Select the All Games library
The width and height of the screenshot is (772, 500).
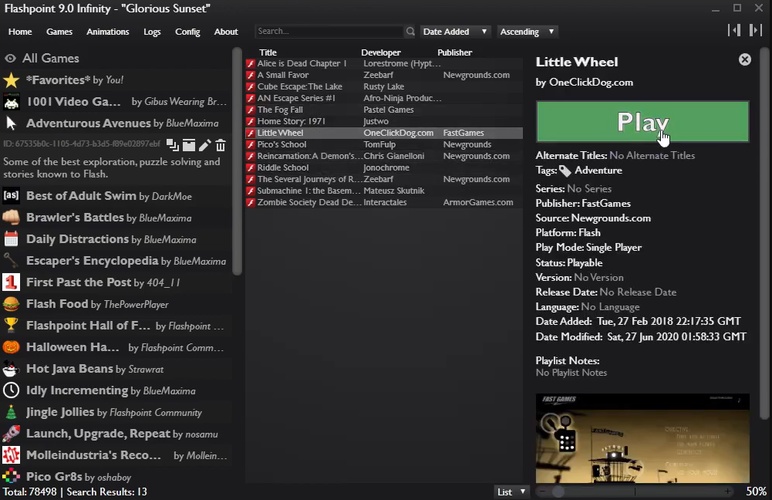point(116,58)
